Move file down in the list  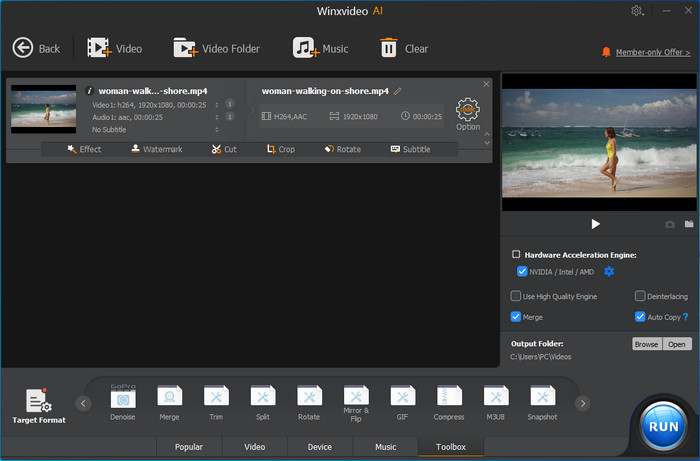coord(487,143)
